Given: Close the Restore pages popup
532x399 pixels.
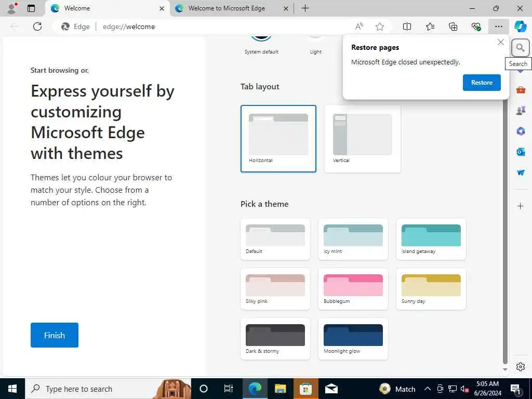Looking at the screenshot, I should 500,42.
